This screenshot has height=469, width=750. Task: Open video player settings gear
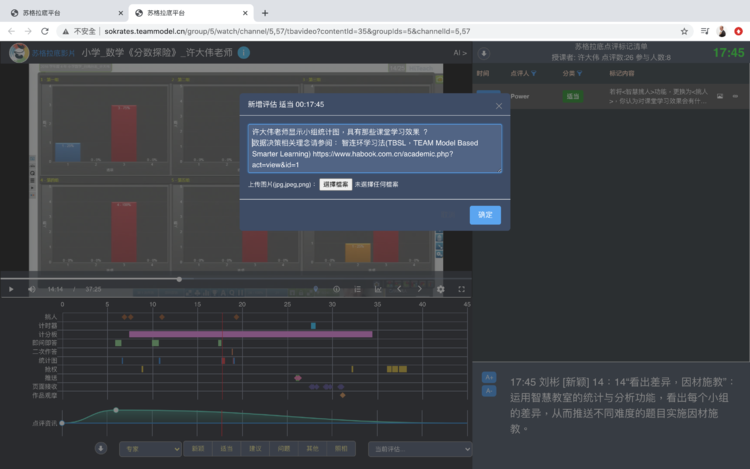point(440,289)
